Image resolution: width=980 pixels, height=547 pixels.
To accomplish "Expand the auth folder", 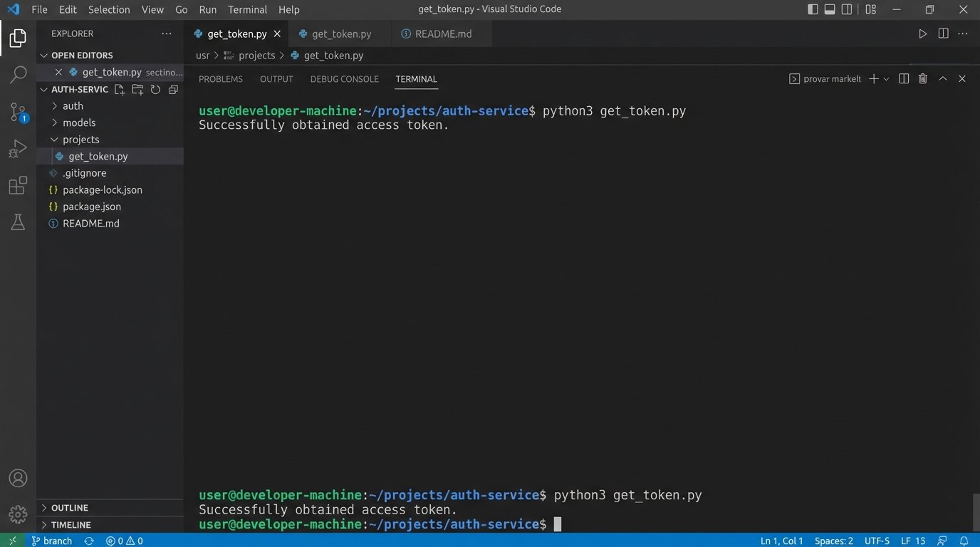I will [73, 106].
